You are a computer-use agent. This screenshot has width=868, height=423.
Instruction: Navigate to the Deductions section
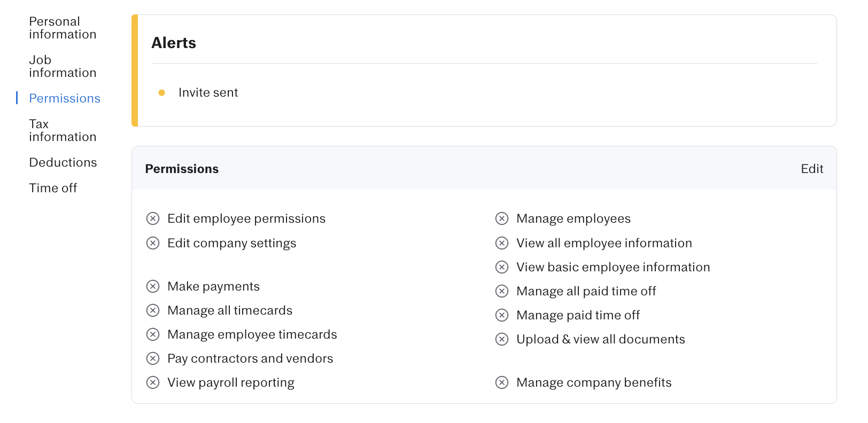63,162
